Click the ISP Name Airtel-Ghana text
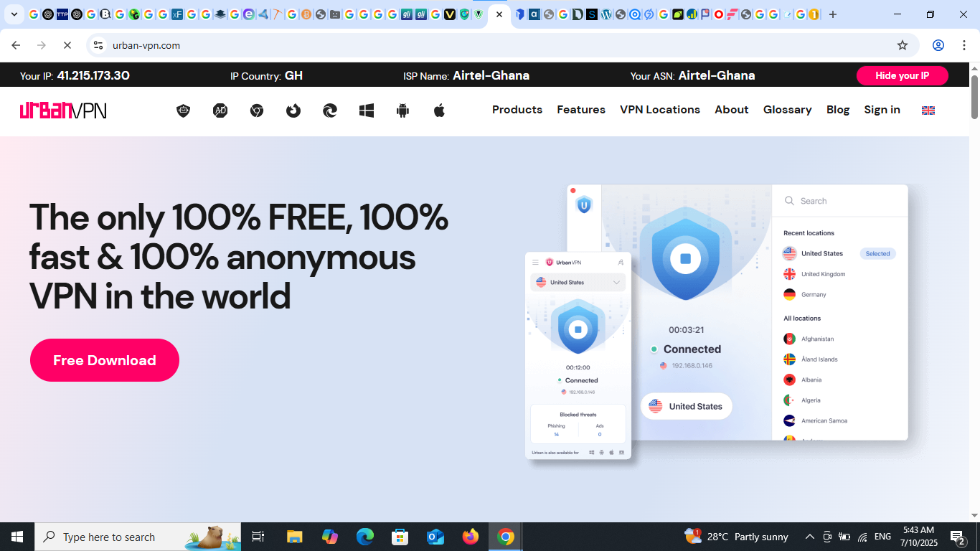Screen dimensions: 980x551 click(466, 75)
